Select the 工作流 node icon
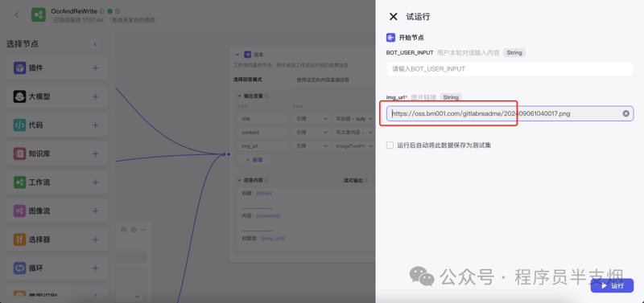 click(x=19, y=182)
